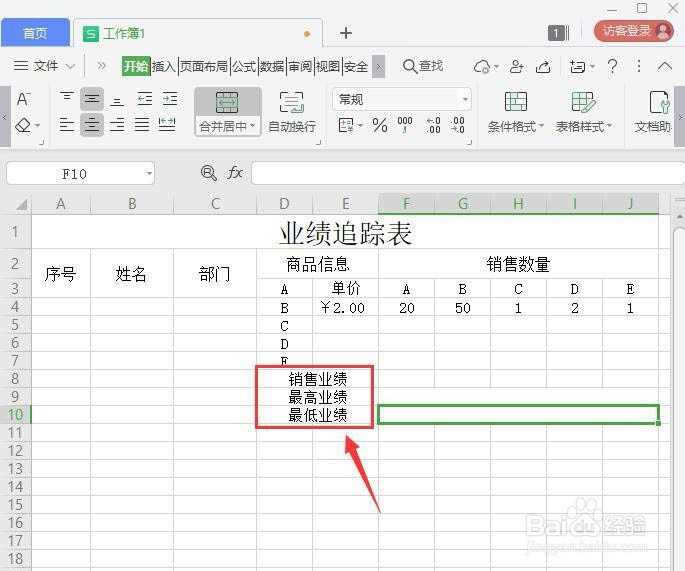Viewport: 685px width, 571px height.
Task: Open the document assistant tool (文档助手)
Action: click(x=653, y=112)
